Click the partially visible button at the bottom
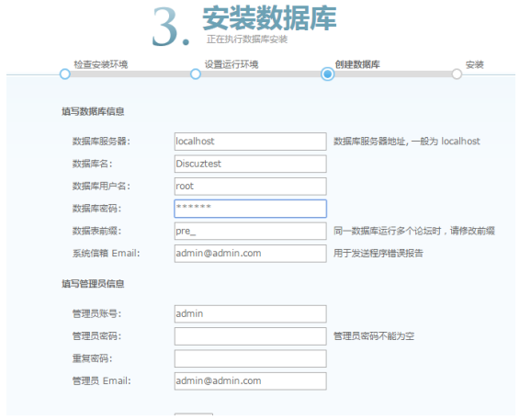520x420 pixels. [194, 414]
